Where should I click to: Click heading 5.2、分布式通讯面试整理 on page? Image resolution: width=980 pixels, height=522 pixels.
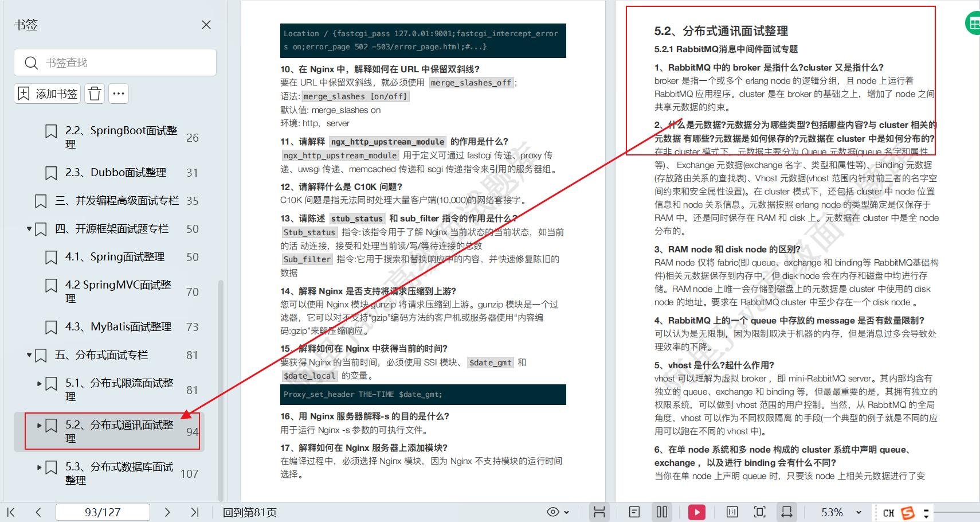click(721, 31)
